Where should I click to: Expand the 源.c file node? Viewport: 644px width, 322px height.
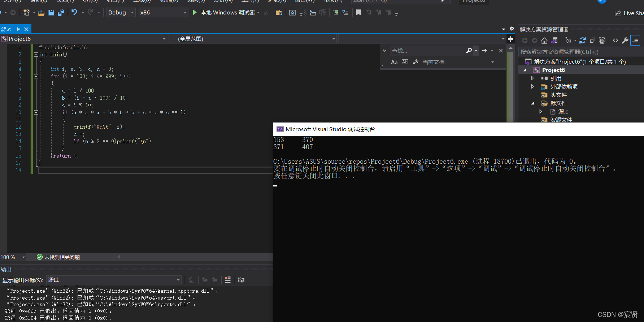[x=540, y=111]
